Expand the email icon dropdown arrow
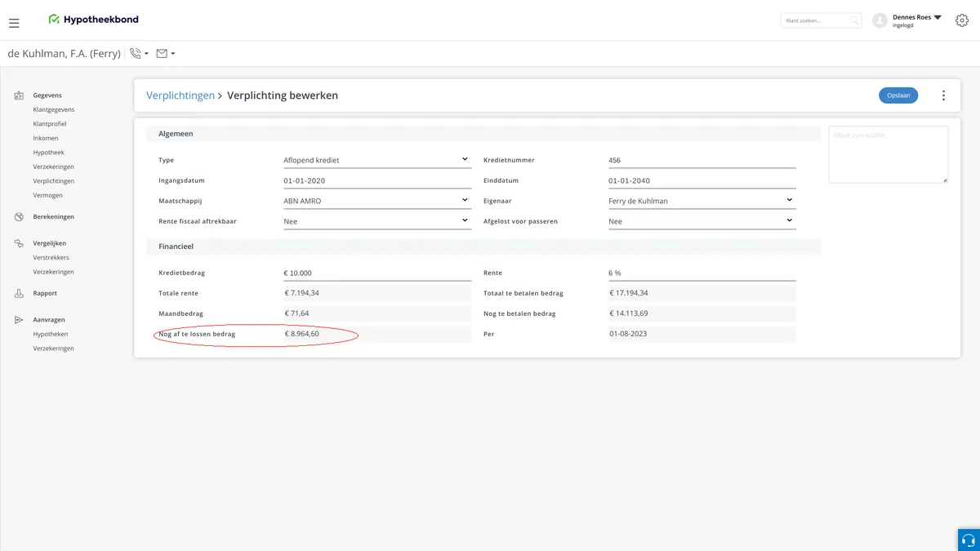 click(172, 54)
